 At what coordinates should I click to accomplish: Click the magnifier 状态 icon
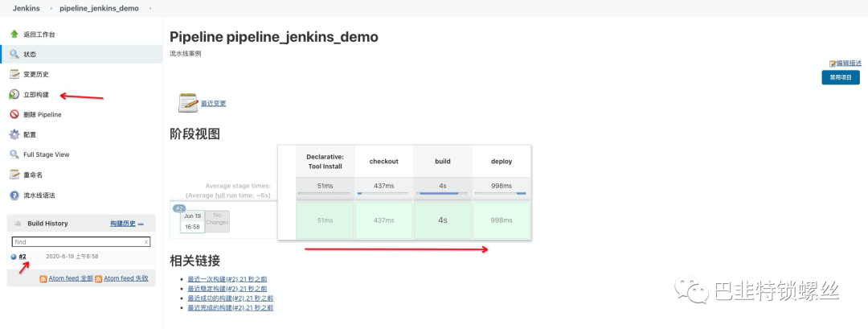14,54
